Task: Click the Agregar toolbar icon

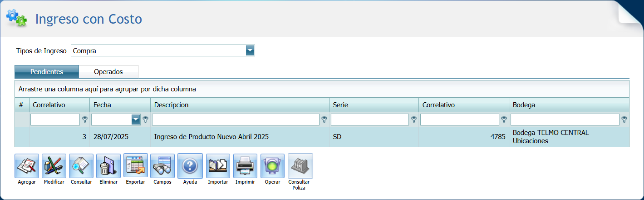Action: [27, 166]
